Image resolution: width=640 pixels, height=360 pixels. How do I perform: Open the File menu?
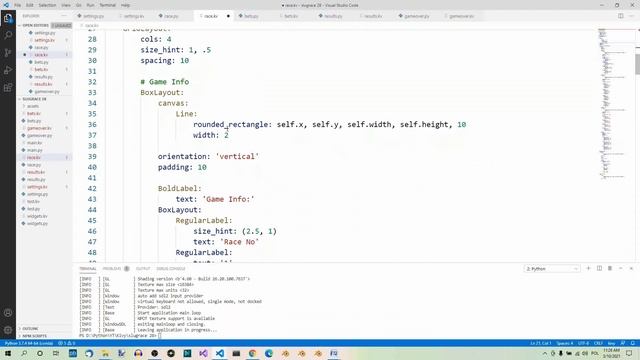point(18,5)
